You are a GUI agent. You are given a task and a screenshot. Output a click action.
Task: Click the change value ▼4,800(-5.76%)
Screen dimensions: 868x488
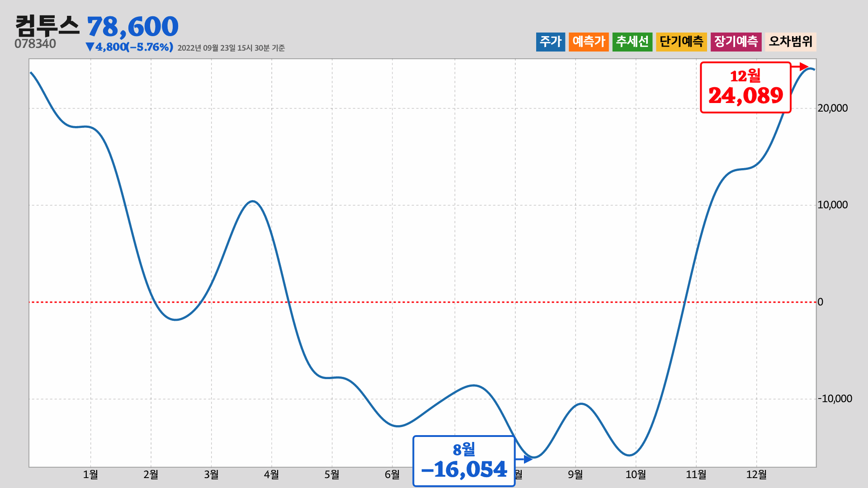tap(129, 47)
